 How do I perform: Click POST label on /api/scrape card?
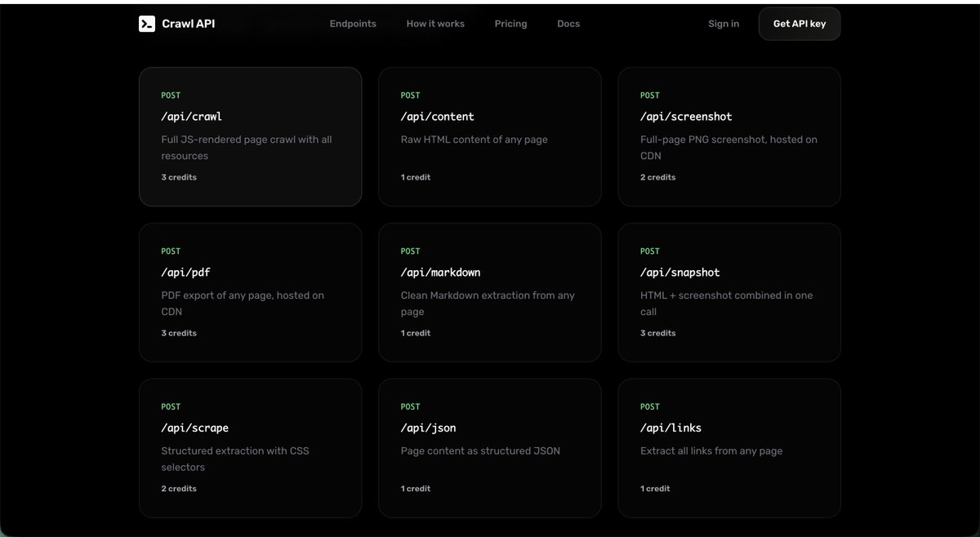click(x=171, y=406)
